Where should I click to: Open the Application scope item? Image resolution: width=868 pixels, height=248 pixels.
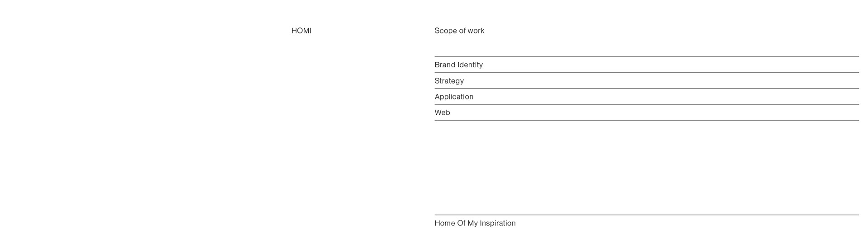(454, 97)
